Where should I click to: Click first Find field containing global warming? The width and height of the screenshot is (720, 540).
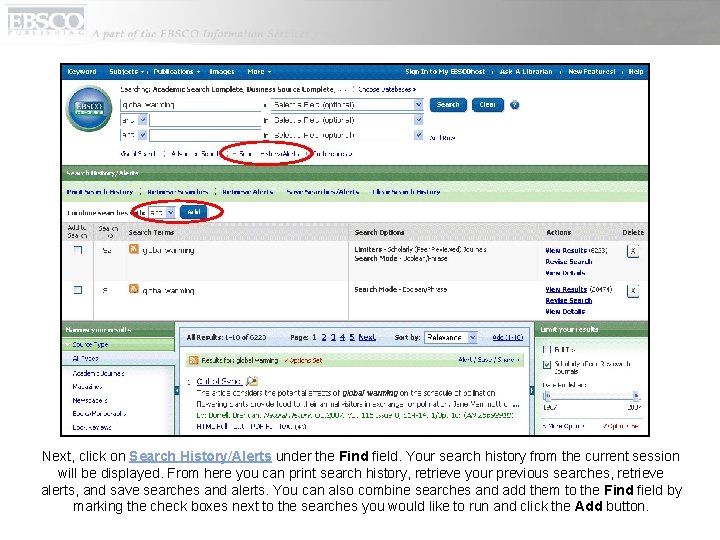[x=191, y=105]
